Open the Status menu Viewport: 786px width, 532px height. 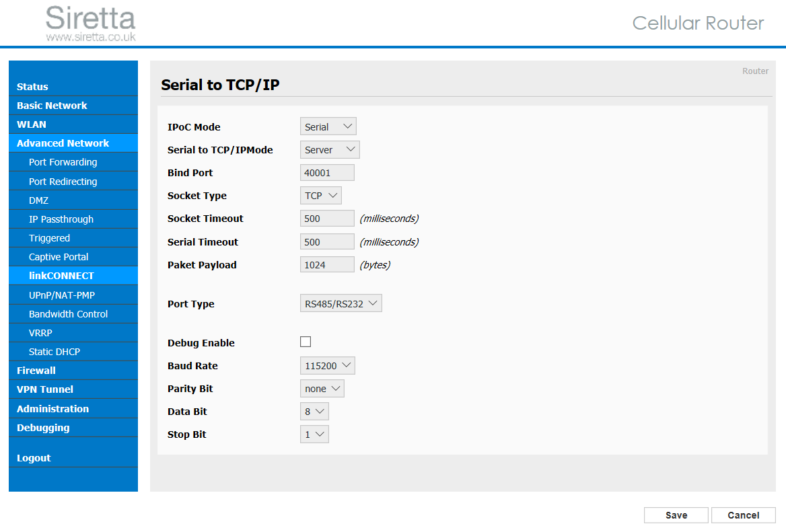73,87
